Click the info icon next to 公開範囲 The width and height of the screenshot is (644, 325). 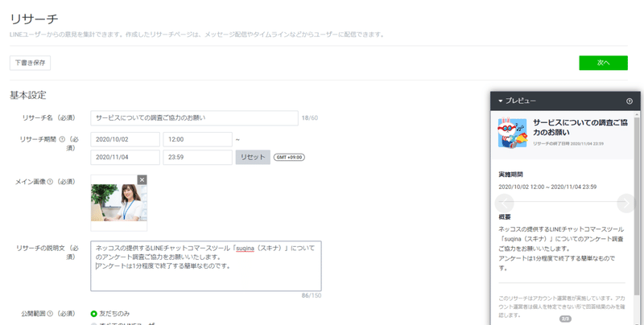pos(50,314)
